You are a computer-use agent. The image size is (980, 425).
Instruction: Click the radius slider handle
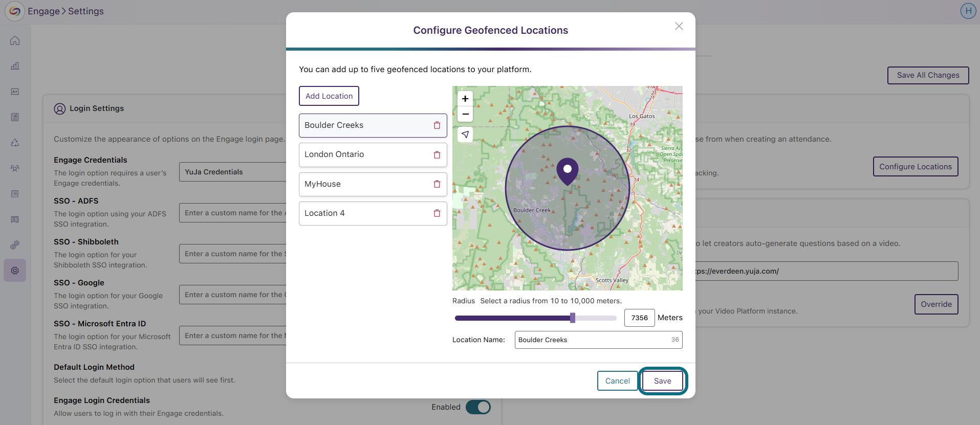[573, 318]
